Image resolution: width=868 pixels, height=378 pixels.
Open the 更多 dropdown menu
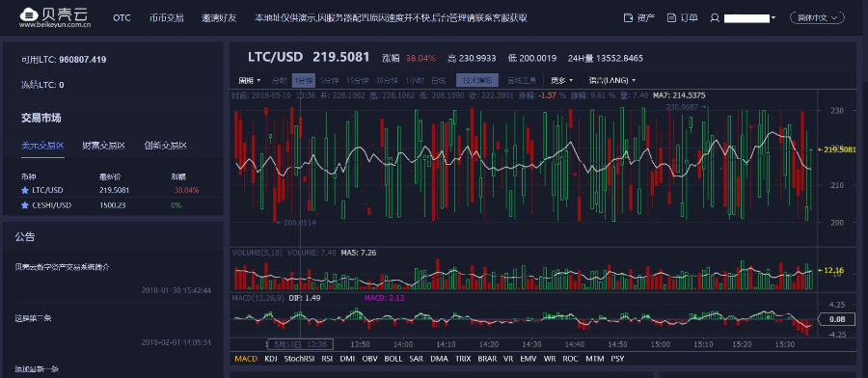(562, 80)
